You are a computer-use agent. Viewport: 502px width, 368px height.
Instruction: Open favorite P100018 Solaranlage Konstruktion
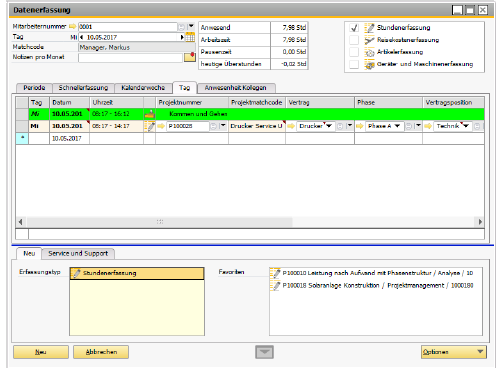pyautogui.click(x=378, y=285)
